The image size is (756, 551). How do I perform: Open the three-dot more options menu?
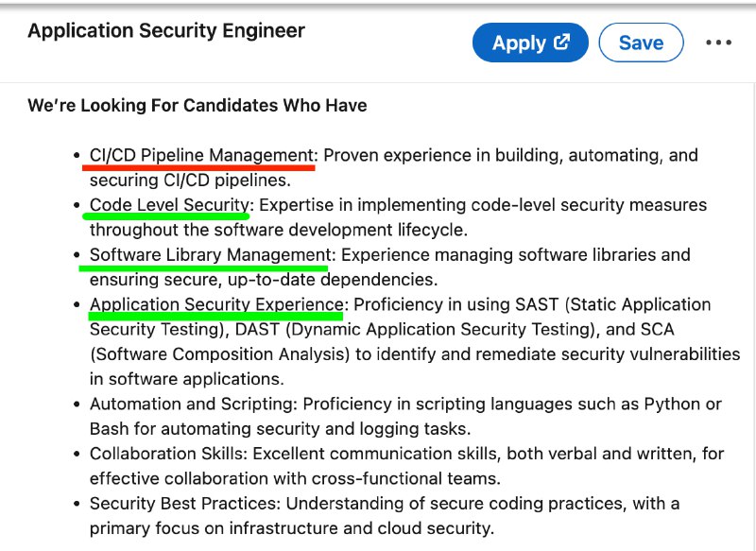(x=718, y=43)
